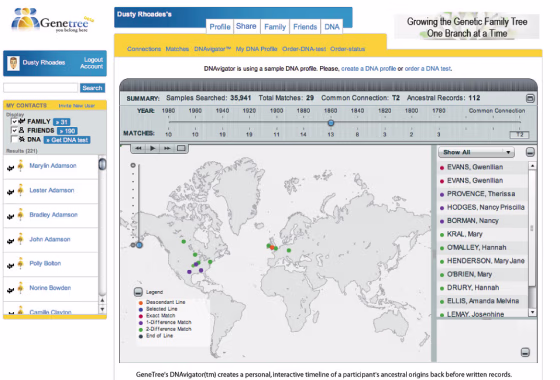Open the Profile tab
Image resolution: width=560 pixels, height=380 pixels.
[220, 27]
